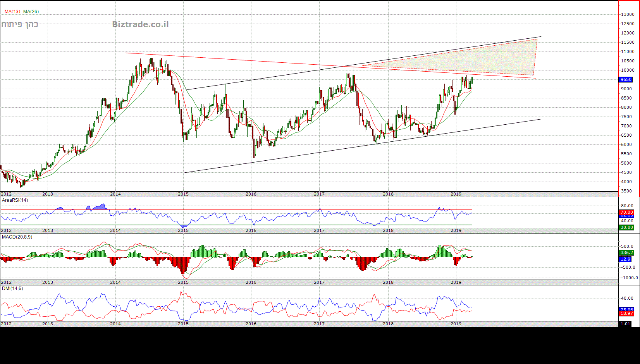
Task: Click the blue 9650 current price tag
Action: coord(626,79)
